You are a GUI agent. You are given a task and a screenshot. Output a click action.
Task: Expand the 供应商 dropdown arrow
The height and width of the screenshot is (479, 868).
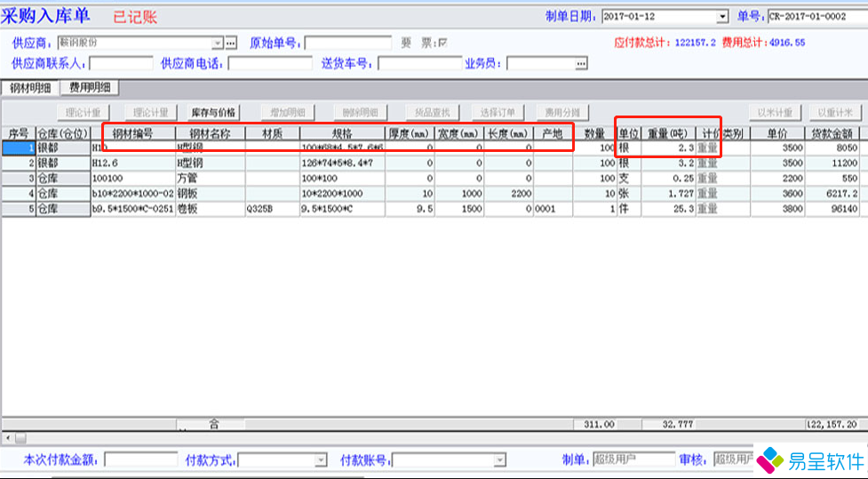(x=218, y=43)
